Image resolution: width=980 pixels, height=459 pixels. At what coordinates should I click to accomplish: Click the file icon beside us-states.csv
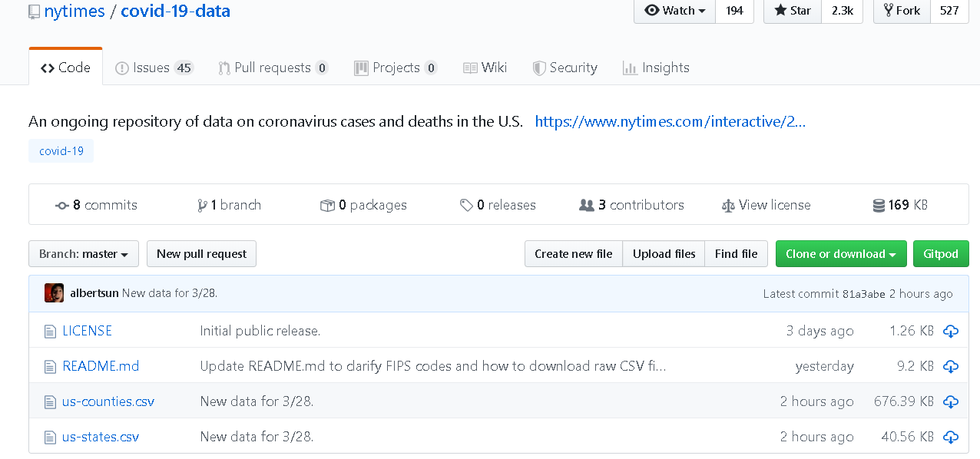[50, 438]
